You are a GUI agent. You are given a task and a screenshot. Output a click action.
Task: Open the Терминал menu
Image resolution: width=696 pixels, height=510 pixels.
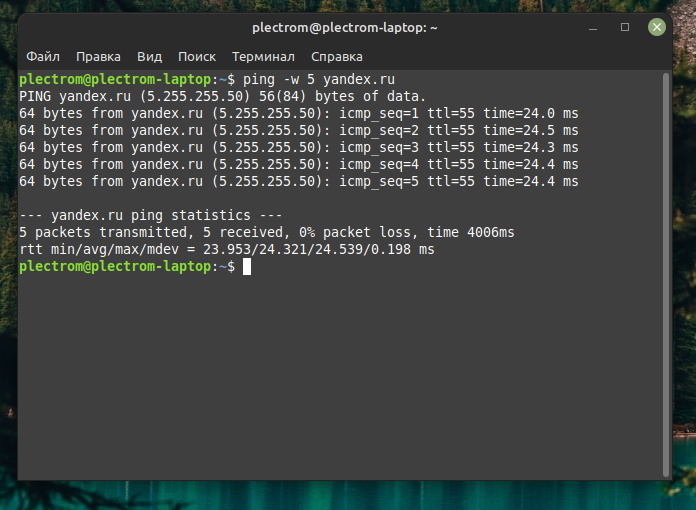coord(263,57)
